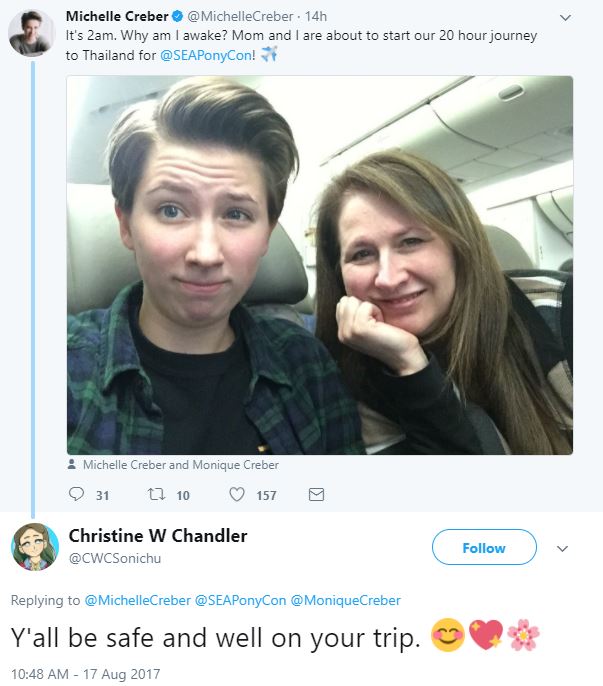Click the tagged people person icon
Image resolution: width=603 pixels, height=686 pixels.
[72, 464]
